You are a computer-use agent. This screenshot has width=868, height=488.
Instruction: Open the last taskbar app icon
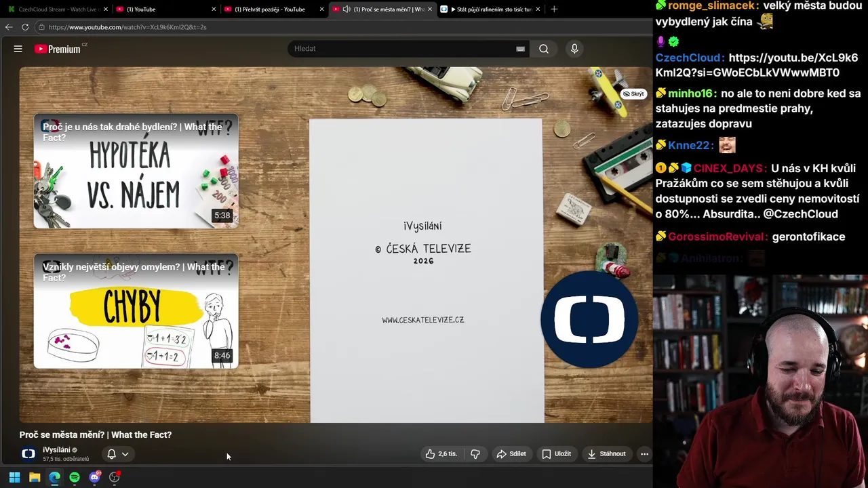[115, 477]
